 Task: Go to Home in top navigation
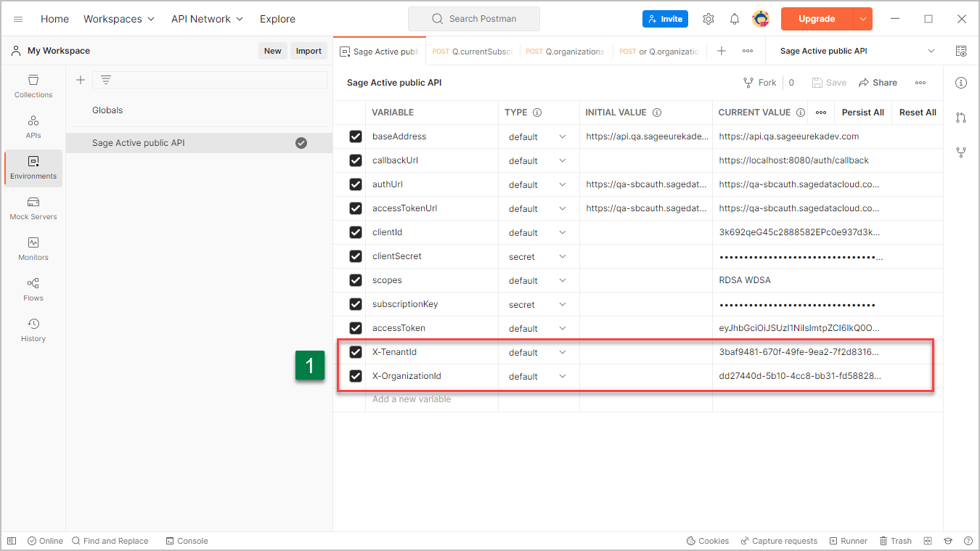(54, 19)
